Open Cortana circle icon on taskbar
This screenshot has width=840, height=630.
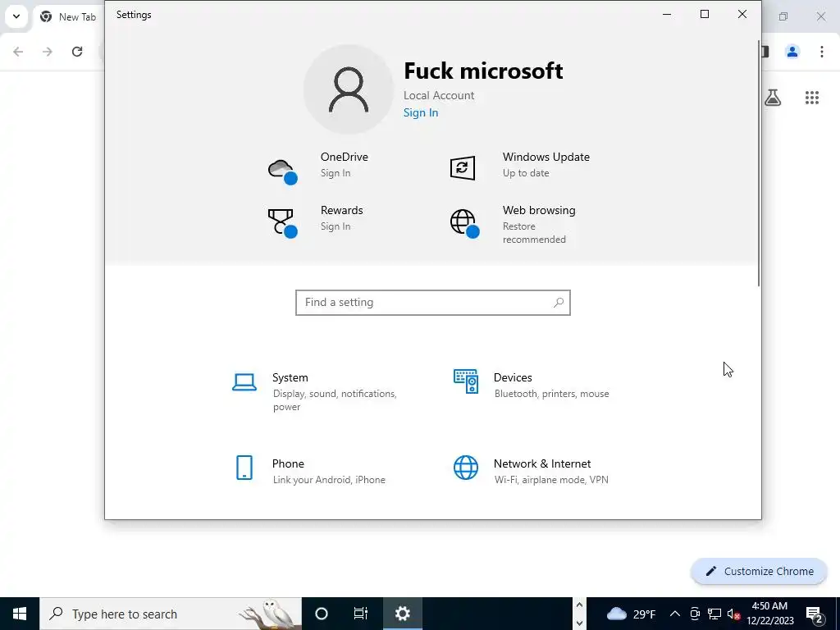click(322, 614)
